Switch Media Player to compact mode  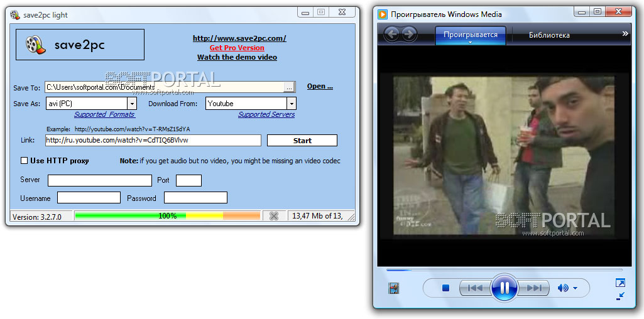tap(620, 296)
